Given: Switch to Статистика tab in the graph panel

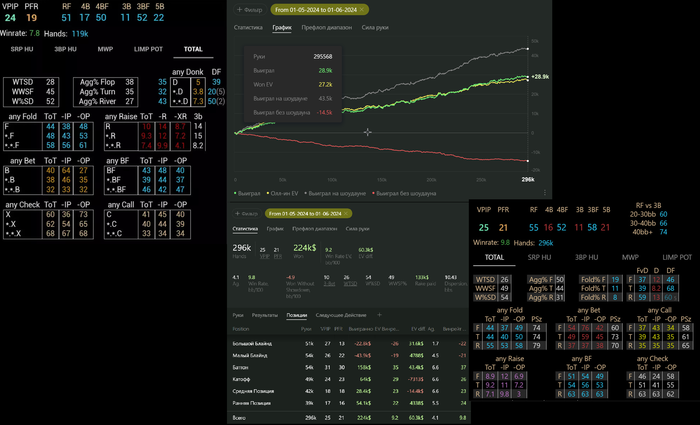Looking at the screenshot, I should 248,27.
